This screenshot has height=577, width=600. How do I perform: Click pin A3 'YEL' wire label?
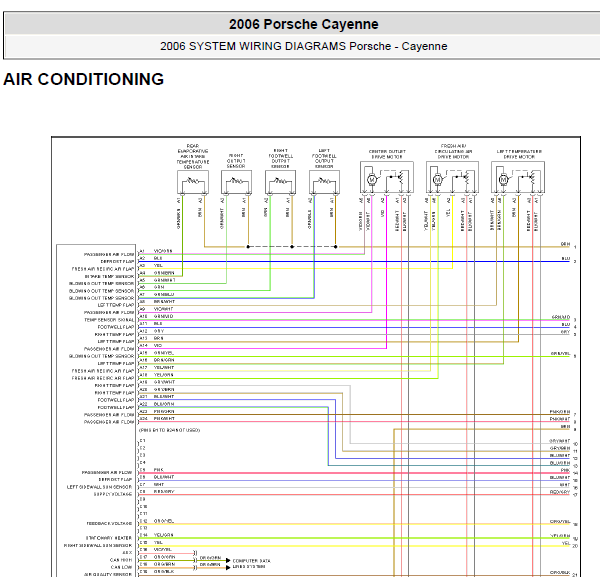[x=158, y=266]
